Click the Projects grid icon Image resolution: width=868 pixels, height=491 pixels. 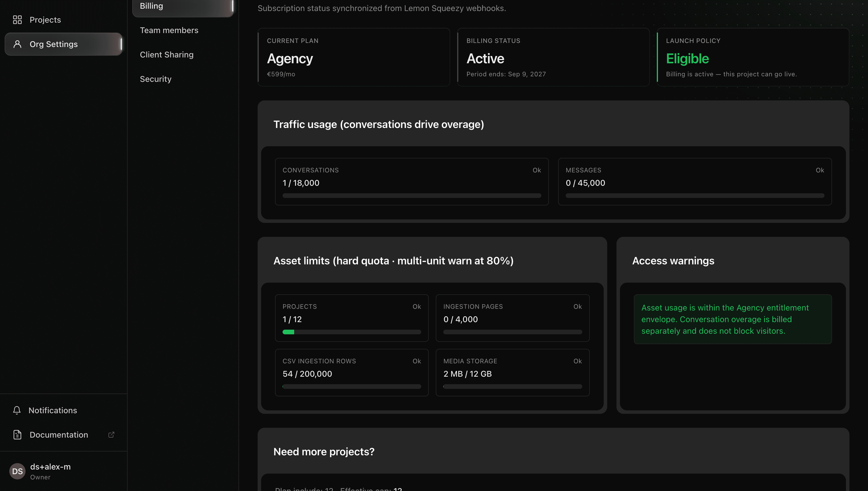(x=17, y=20)
